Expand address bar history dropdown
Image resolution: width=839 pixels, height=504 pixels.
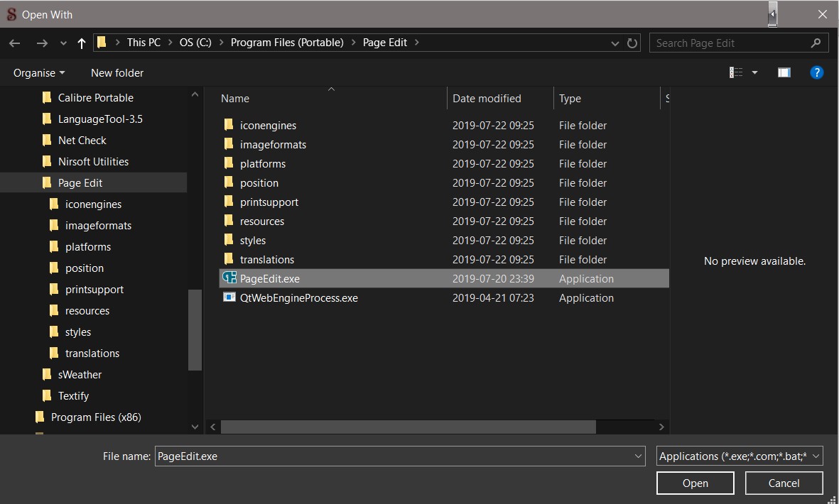click(x=615, y=43)
